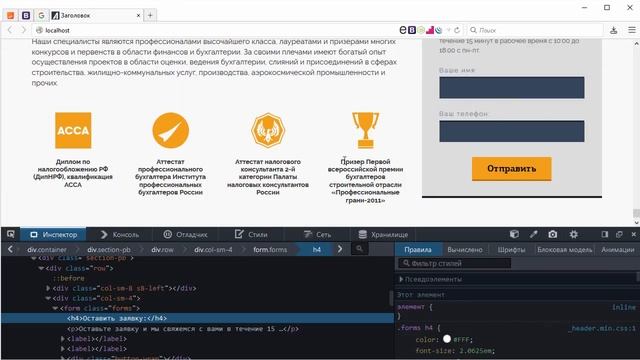640x360 pixels.
Task: Select the eyedropper color picker tool
Action: pos(533,234)
